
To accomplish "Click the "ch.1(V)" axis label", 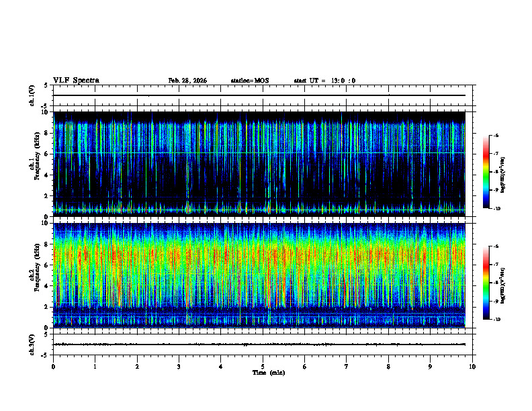I will (32, 95).
